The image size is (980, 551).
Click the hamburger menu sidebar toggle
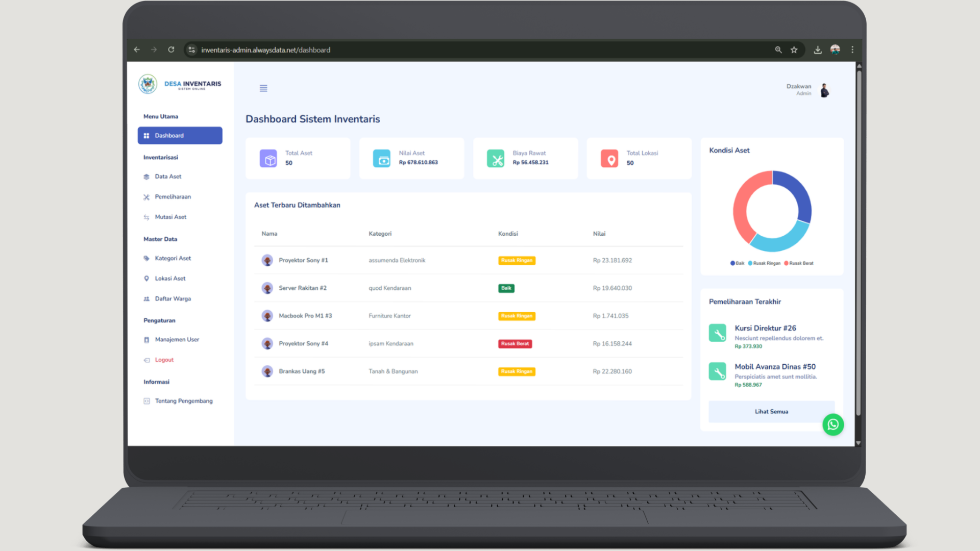coord(263,88)
